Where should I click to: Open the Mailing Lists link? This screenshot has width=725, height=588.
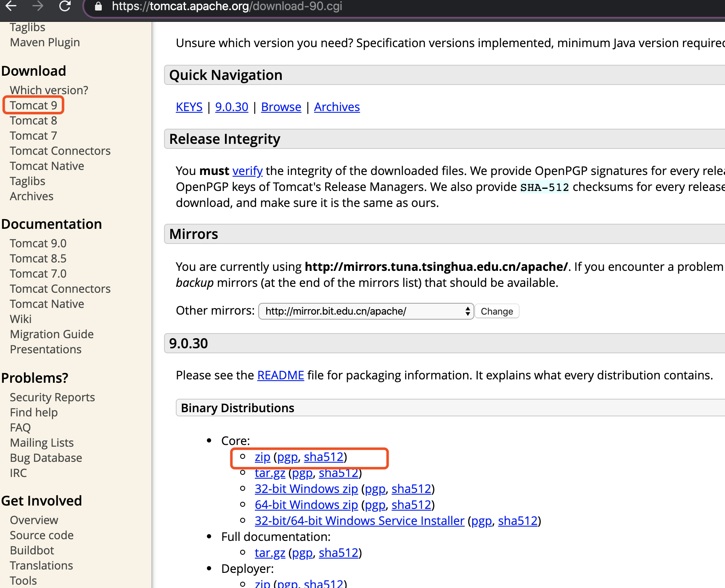(42, 442)
